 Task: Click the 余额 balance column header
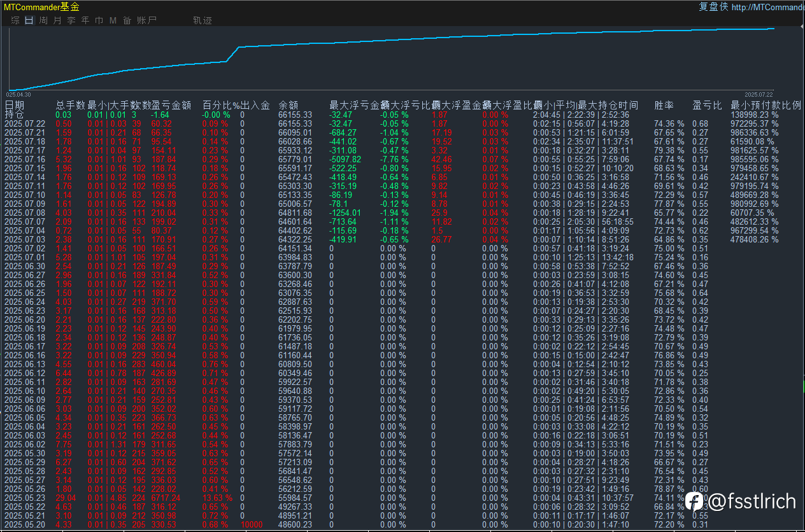click(289, 105)
